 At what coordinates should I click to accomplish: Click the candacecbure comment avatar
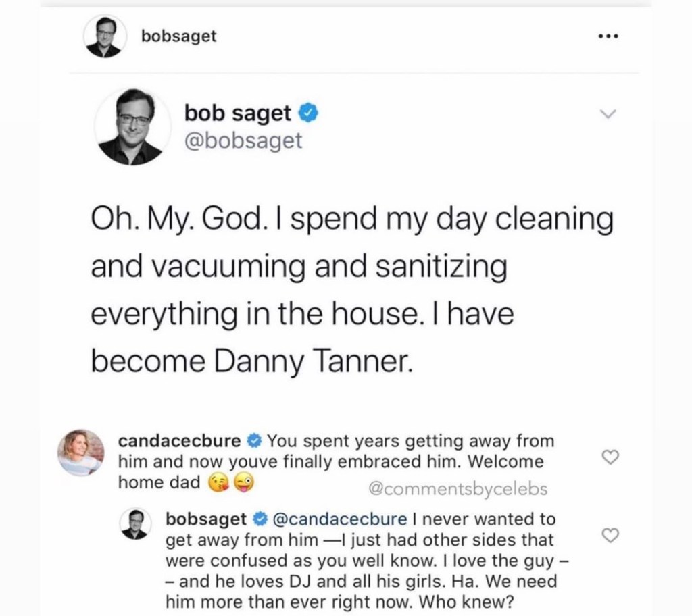coord(82,450)
